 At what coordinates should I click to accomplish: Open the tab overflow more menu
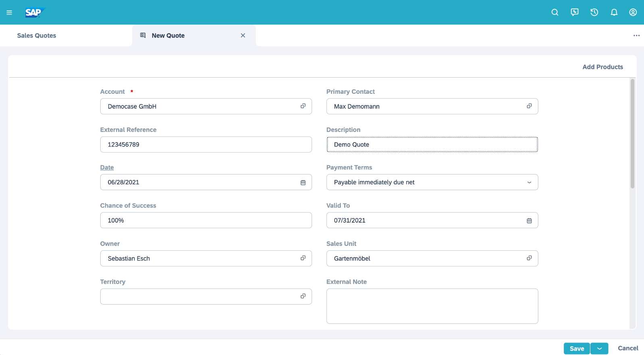pos(636,35)
